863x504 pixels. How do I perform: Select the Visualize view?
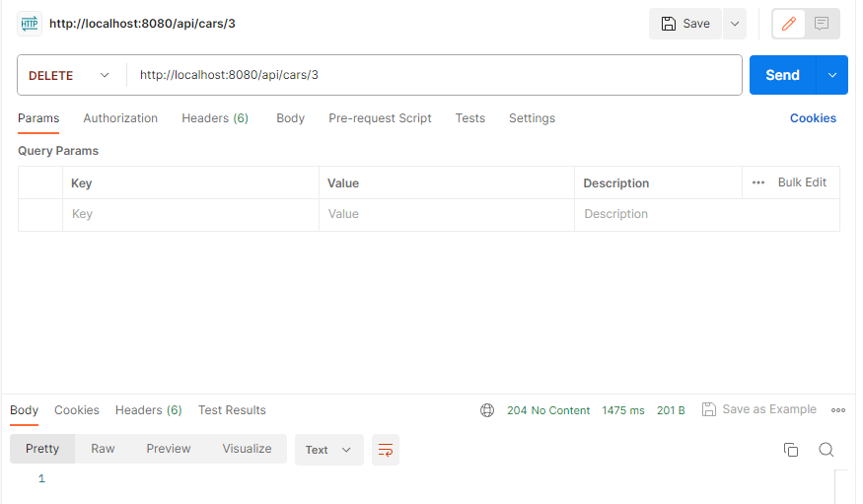(x=247, y=449)
